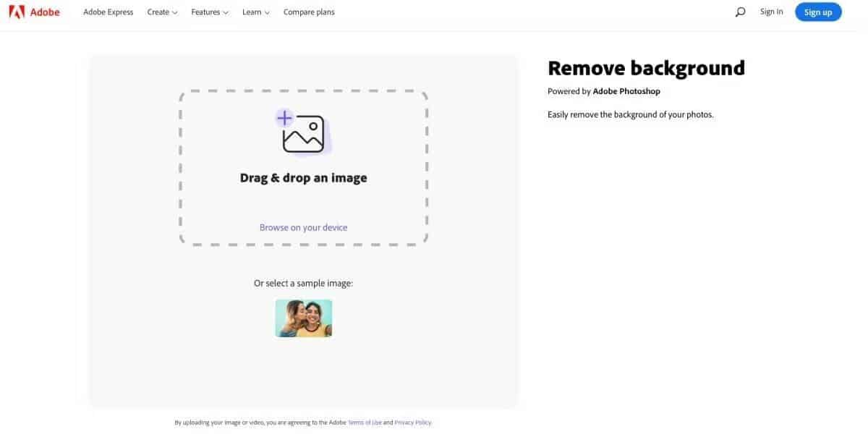Viewport: 868px width, 445px height.
Task: Click the Powered by Adobe Photoshop text
Action: 604,91
